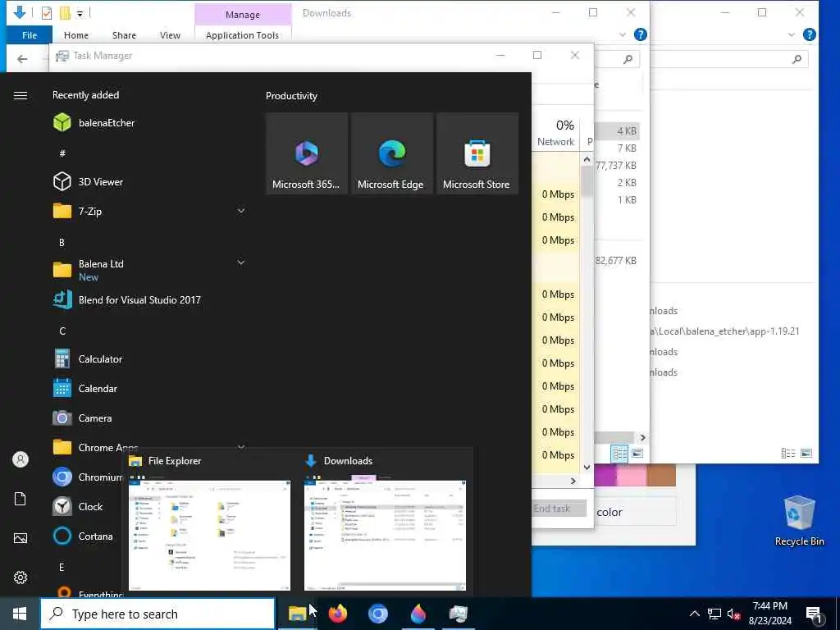Switch to large icons view in Downloads
Screen dimensions: 840x630
coord(637,454)
